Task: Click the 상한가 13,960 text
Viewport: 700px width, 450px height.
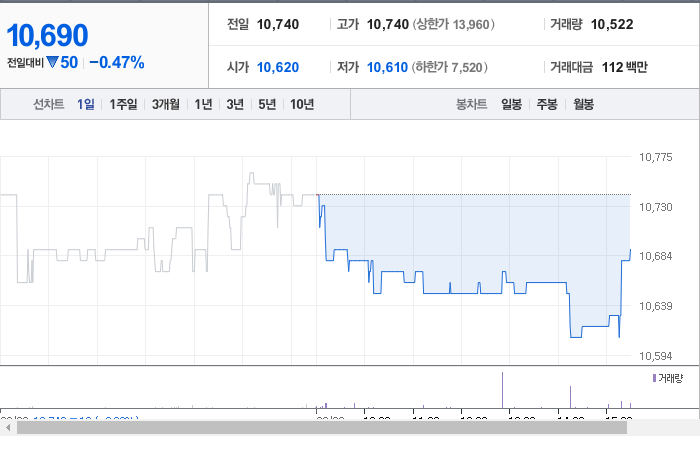Action: 453,24
